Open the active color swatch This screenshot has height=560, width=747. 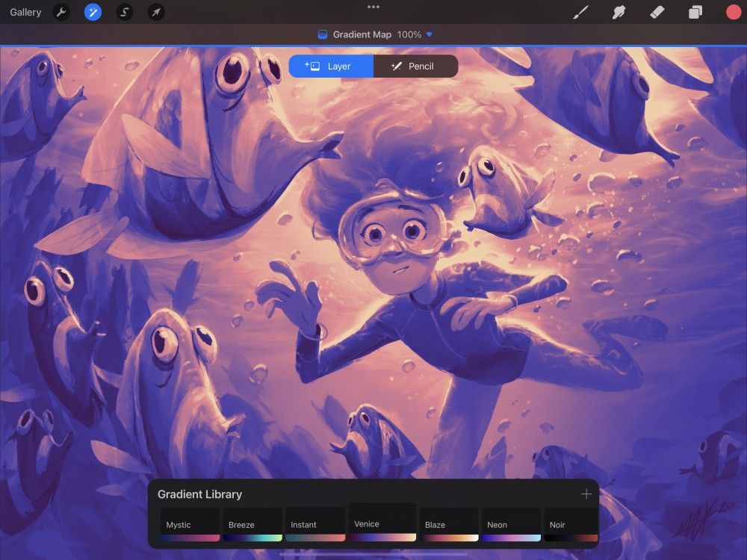click(733, 12)
